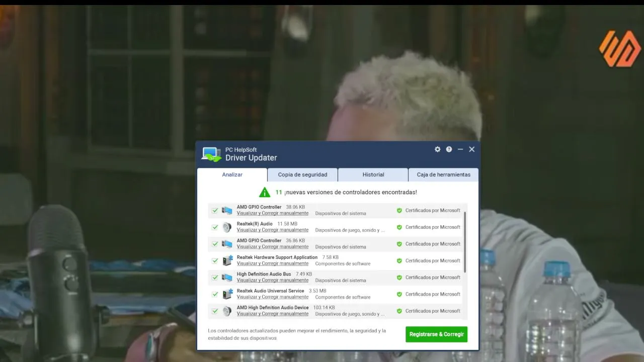Click device icon for AMD GPIO Controller 38.06 KB
The image size is (644, 362).
(x=227, y=210)
